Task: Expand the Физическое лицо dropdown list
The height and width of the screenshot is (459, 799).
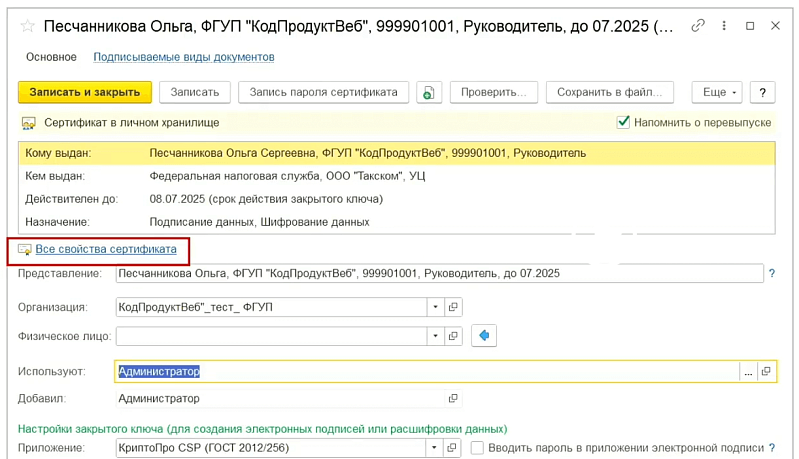Action: [x=435, y=336]
